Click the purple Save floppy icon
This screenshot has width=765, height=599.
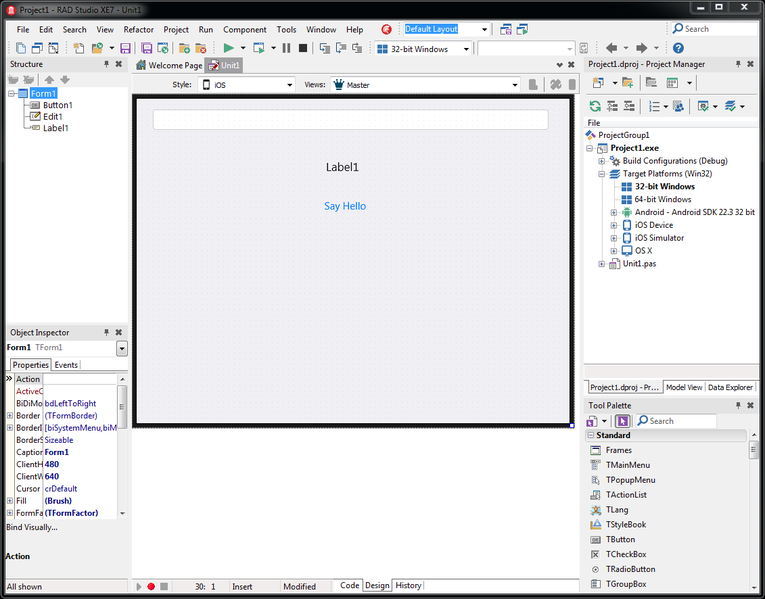[125, 48]
